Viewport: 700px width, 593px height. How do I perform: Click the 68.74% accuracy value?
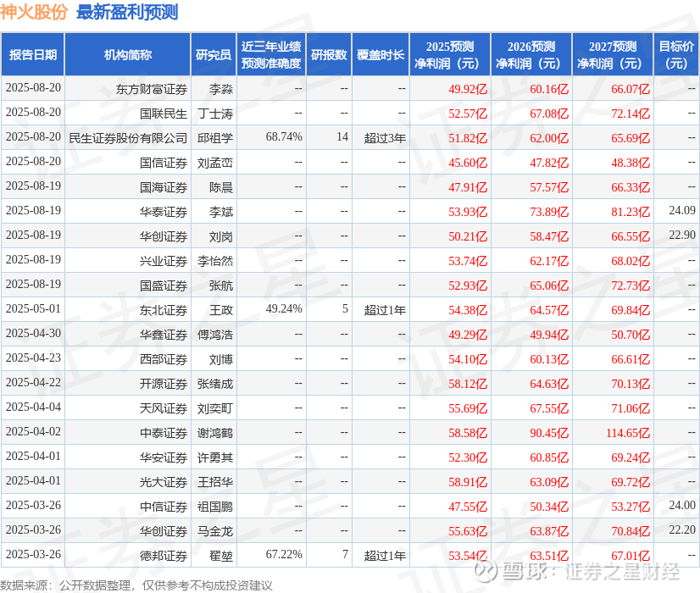(284, 136)
